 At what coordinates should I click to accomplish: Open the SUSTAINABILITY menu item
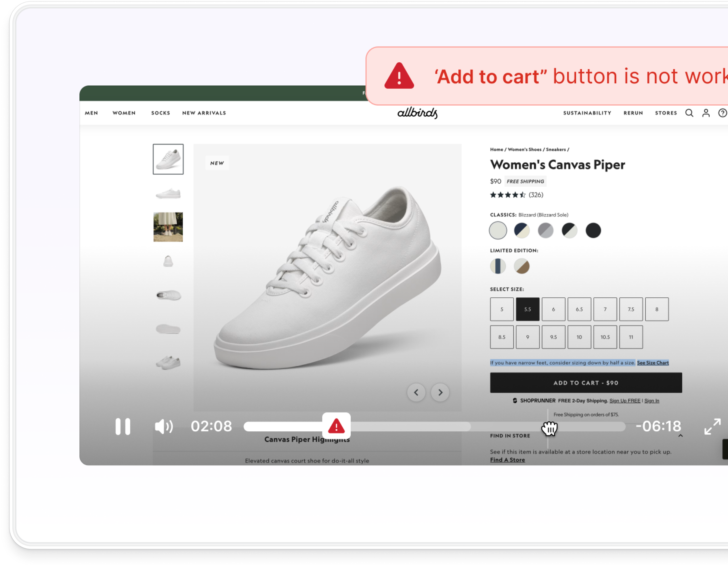coord(587,113)
